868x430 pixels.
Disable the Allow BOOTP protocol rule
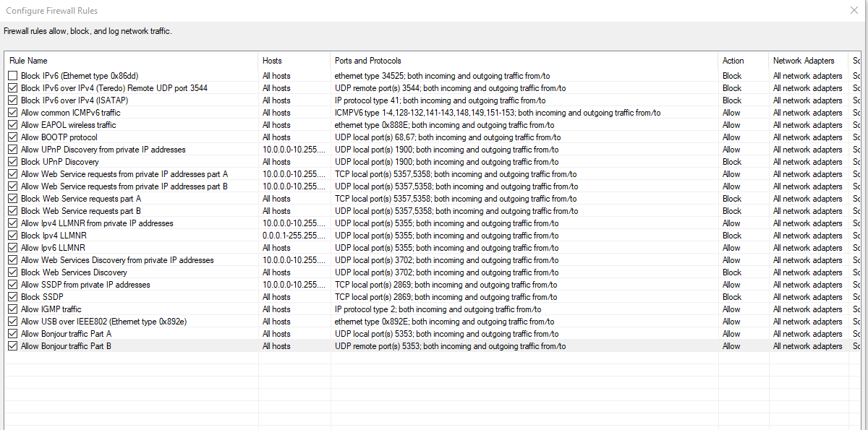click(x=12, y=137)
